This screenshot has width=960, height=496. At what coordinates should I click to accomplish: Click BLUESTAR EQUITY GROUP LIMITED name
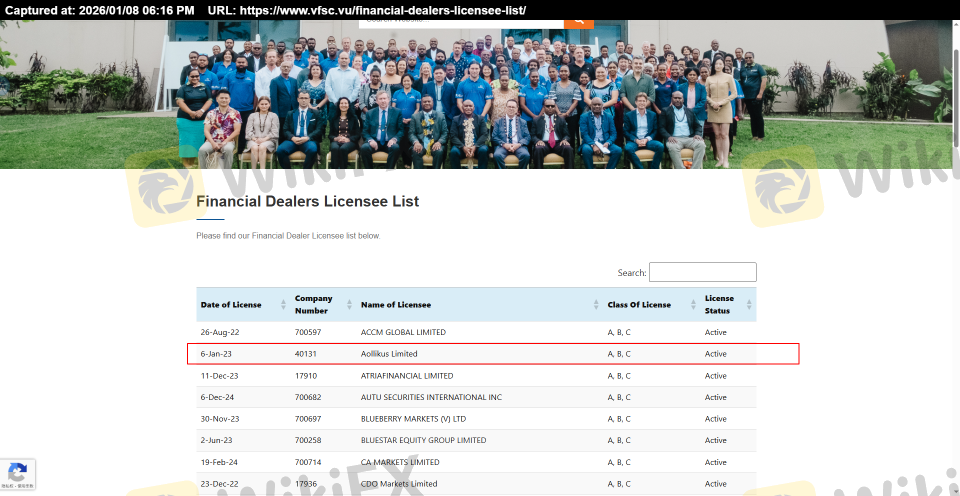click(x=423, y=440)
